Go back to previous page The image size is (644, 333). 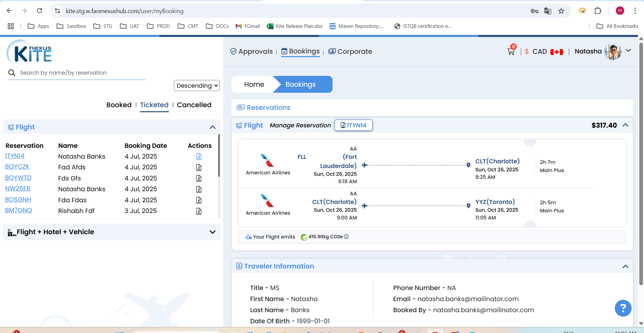pyautogui.click(x=9, y=11)
